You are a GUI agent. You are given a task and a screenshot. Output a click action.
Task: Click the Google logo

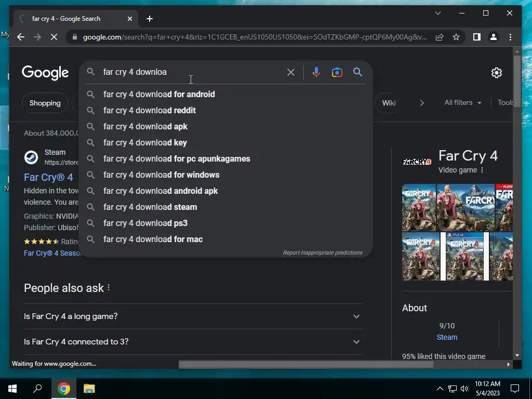45,73
